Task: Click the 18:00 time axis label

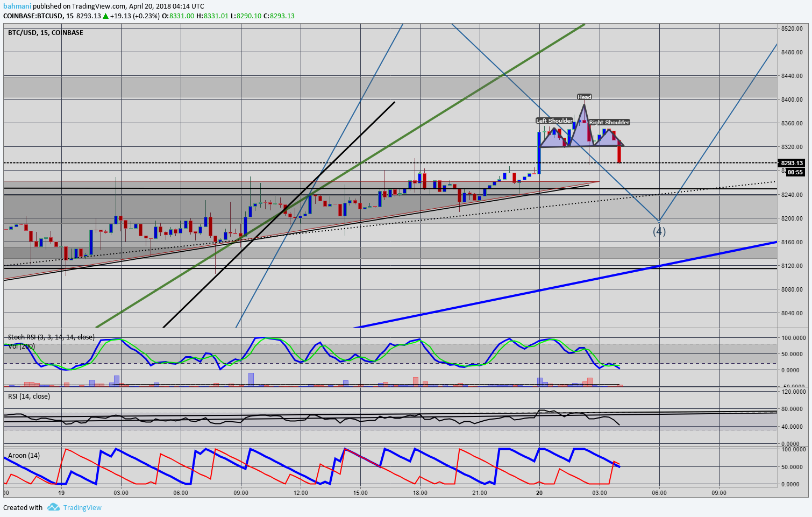Action: (420, 493)
